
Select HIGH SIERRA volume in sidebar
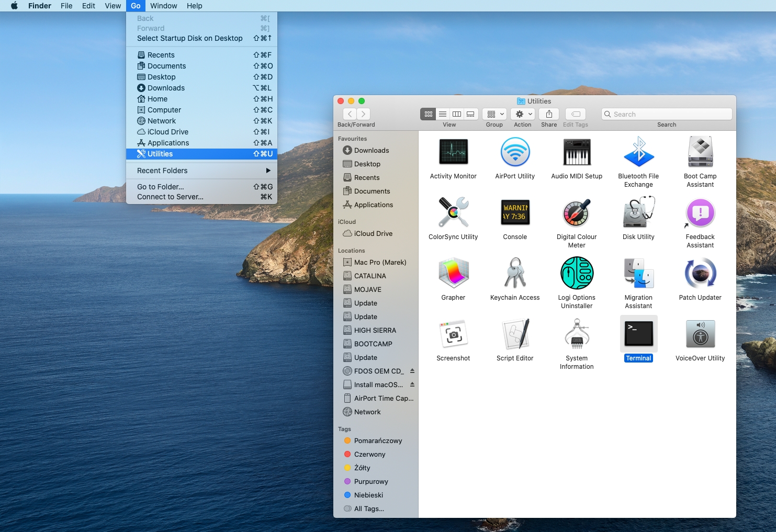(x=375, y=330)
